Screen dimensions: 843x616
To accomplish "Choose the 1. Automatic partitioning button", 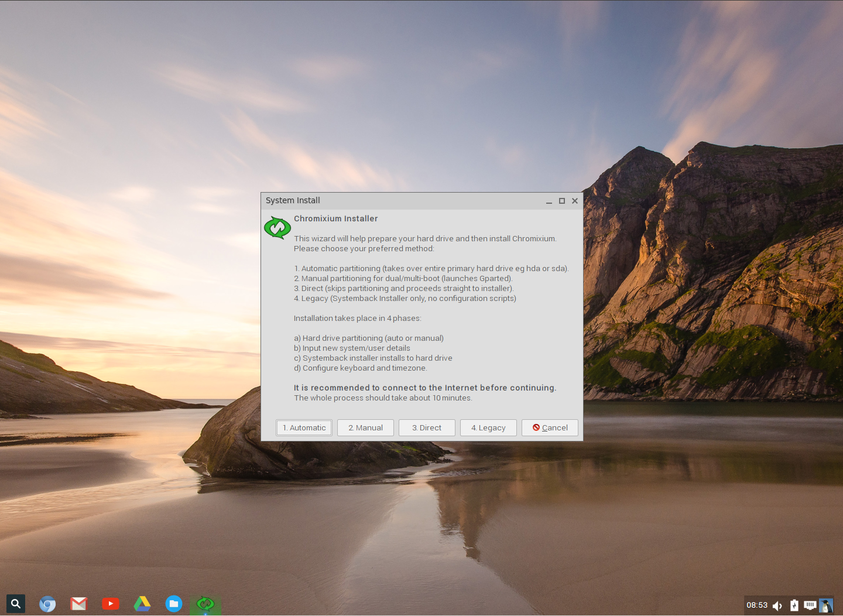I will pos(304,428).
